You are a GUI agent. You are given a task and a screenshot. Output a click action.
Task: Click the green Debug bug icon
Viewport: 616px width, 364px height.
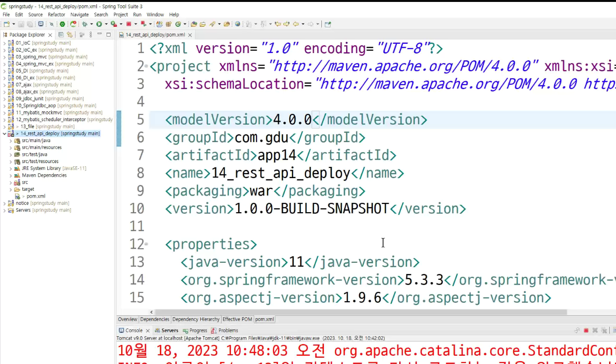(x=85, y=24)
